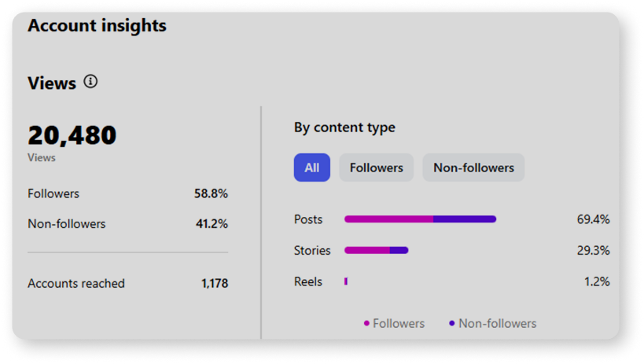This screenshot has height=364, width=644.
Task: Click the pink segment of Posts bar
Action: 388,219
